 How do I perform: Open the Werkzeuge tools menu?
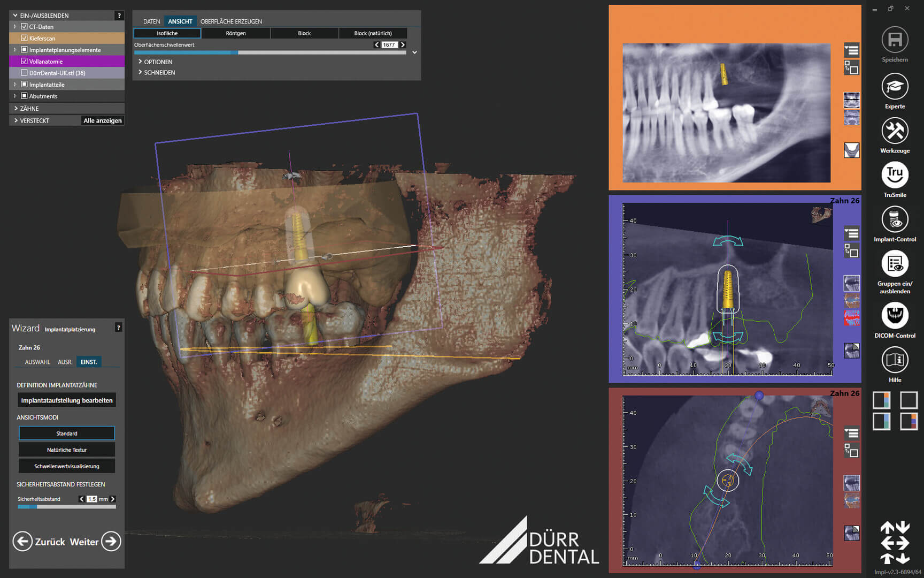point(895,131)
